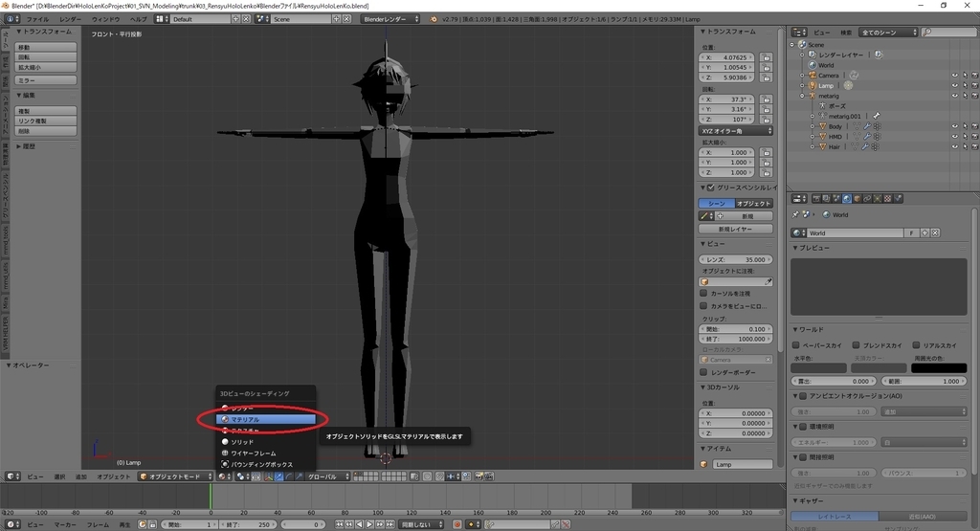
Task: Select the scale manipulator icon
Action: (299, 476)
